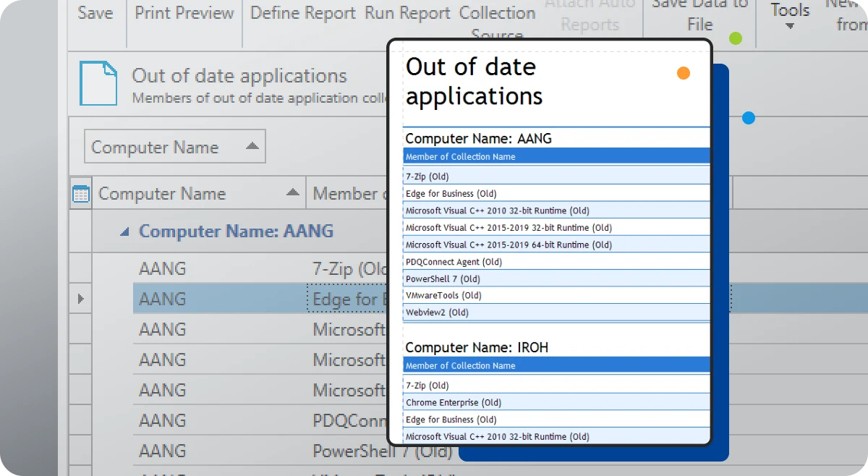The image size is (868, 476).
Task: Click 'Microsoft Visual C++ 2015-2019 64-bit Runtime (Old)' in preview
Action: 509,245
